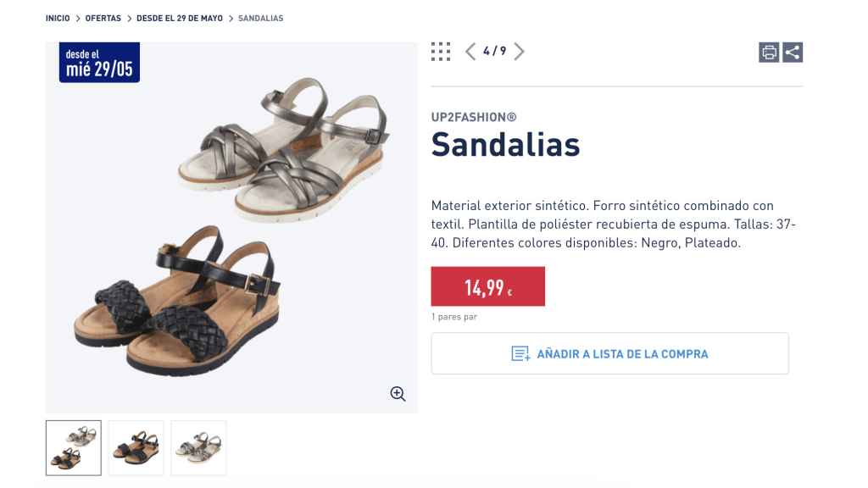Select the Negro color variant thumbnail

(136, 447)
